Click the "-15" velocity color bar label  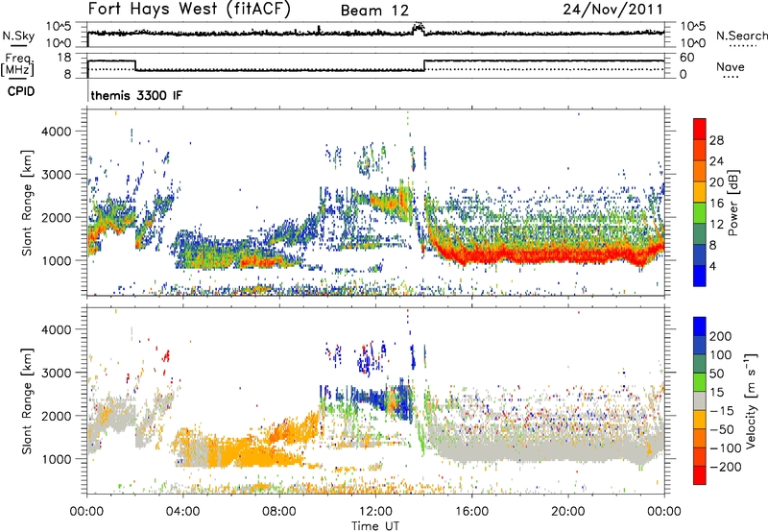point(722,411)
